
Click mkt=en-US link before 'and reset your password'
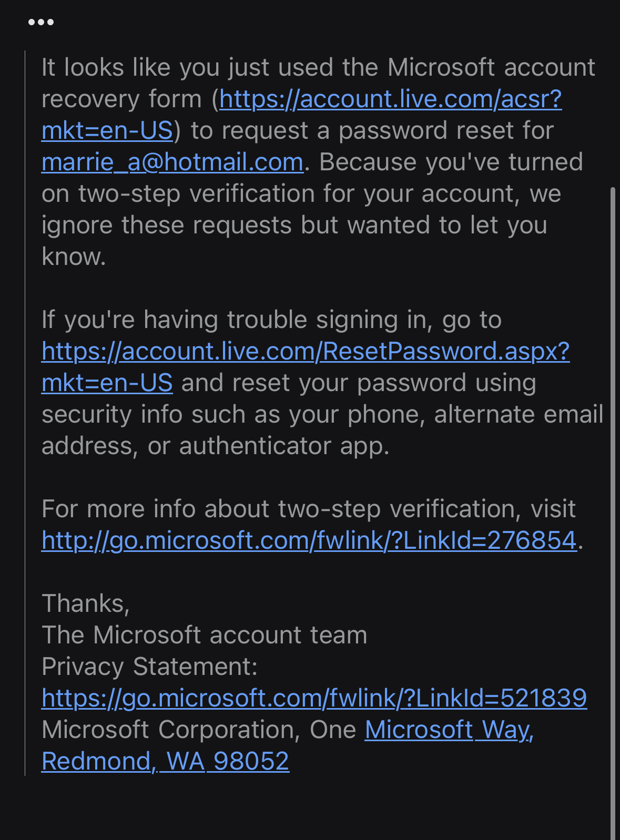pyautogui.click(x=107, y=383)
